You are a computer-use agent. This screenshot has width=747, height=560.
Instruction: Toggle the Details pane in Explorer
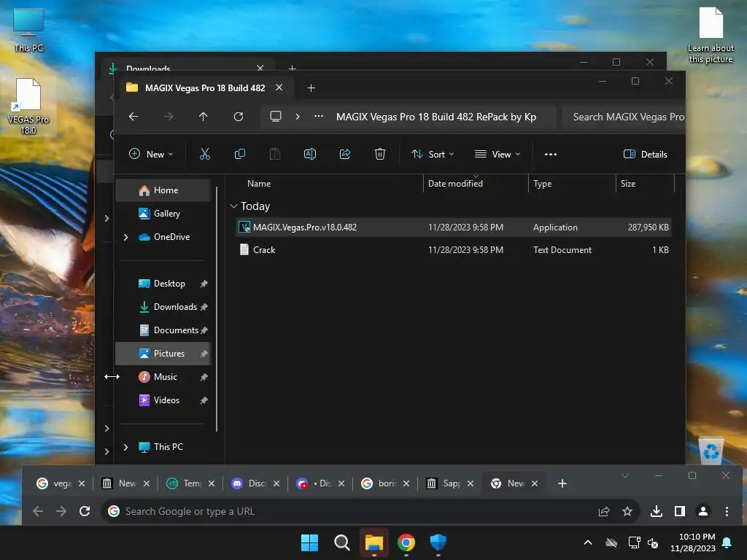pos(646,155)
